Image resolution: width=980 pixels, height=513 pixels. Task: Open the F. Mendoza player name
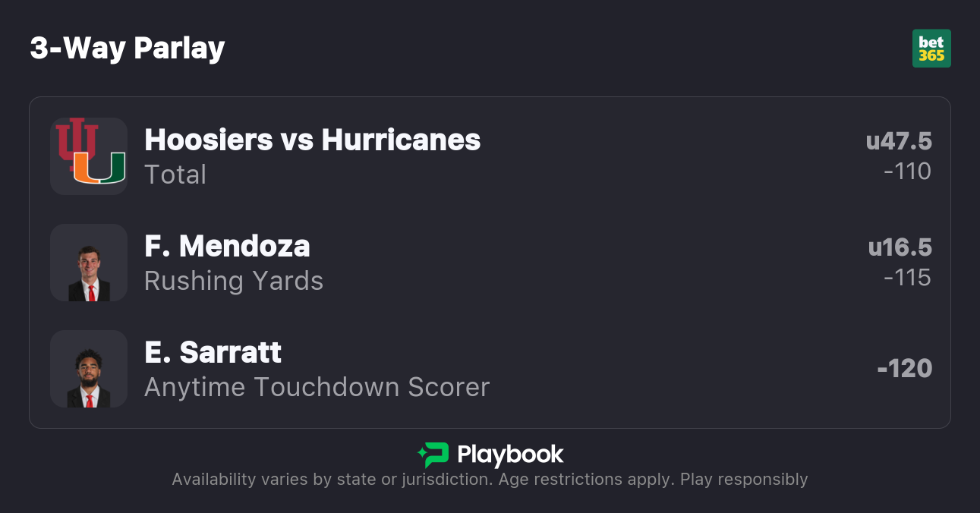227,246
